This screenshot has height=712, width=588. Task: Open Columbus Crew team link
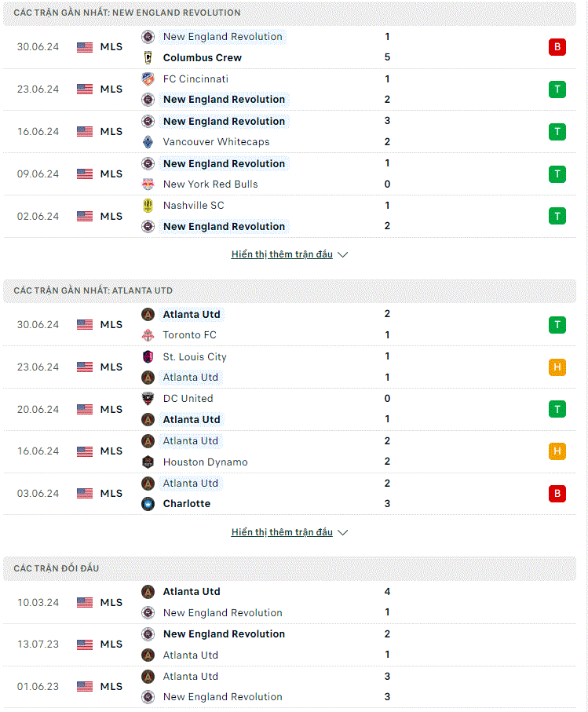[203, 57]
